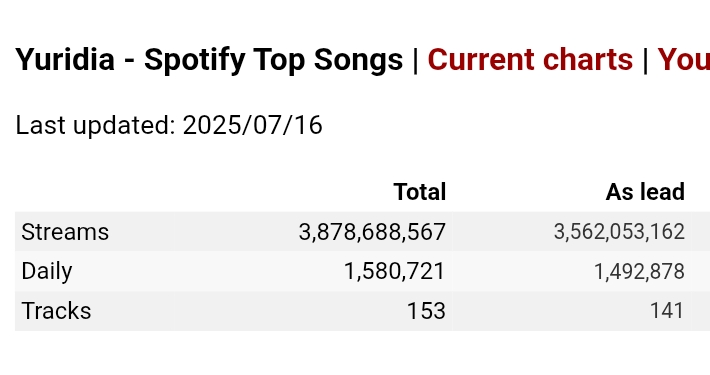Select the Streams row label
The width and height of the screenshot is (710, 375).
pyautogui.click(x=65, y=232)
